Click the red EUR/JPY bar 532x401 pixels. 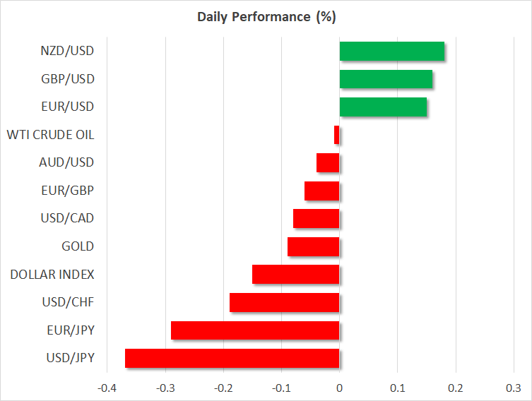coord(255,330)
